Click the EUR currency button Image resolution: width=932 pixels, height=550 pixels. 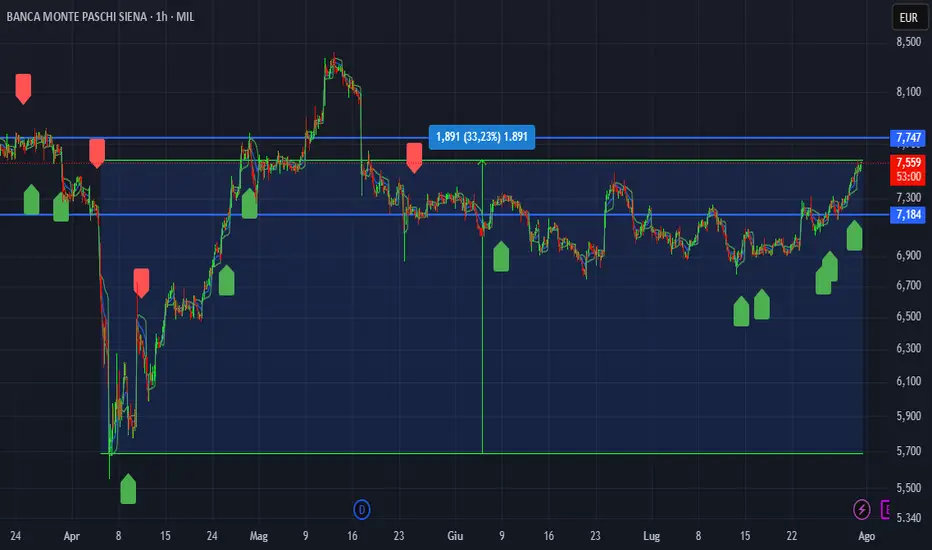click(909, 17)
